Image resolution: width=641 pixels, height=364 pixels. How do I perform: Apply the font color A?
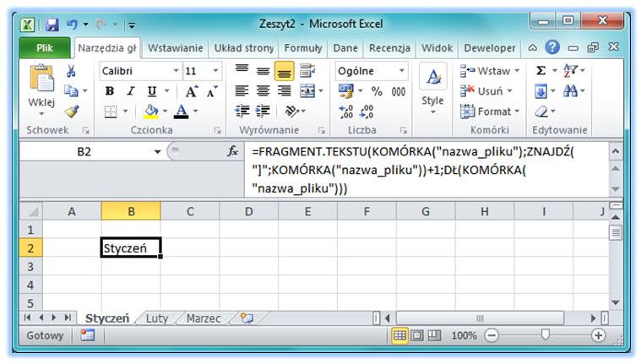point(181,111)
